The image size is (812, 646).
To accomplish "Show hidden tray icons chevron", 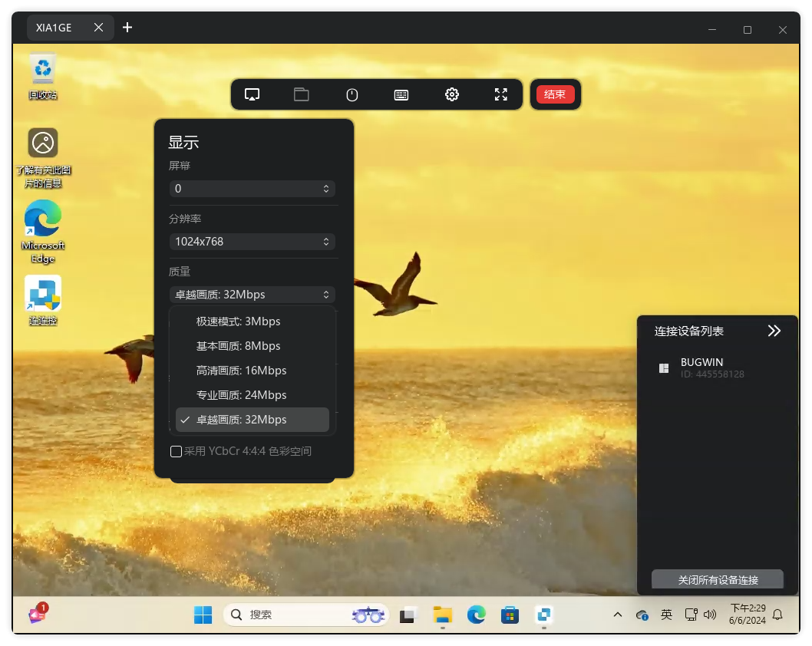I will (x=617, y=615).
